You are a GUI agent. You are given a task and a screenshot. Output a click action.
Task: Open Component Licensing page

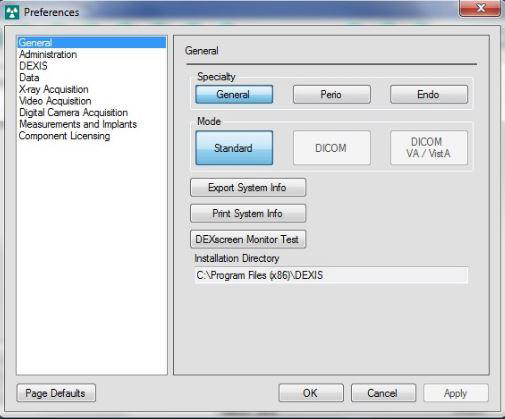coord(64,136)
